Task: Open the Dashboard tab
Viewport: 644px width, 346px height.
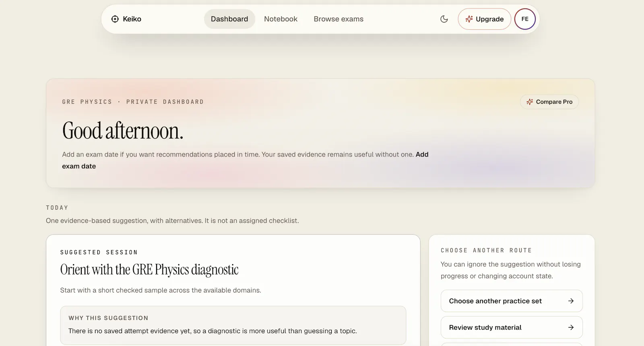Action: pos(229,19)
